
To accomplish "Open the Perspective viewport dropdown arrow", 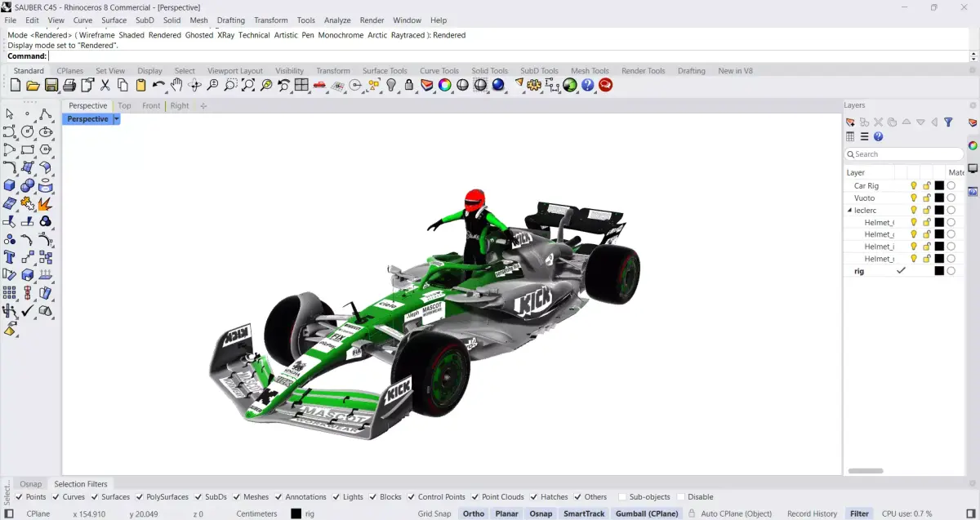I will pos(117,119).
